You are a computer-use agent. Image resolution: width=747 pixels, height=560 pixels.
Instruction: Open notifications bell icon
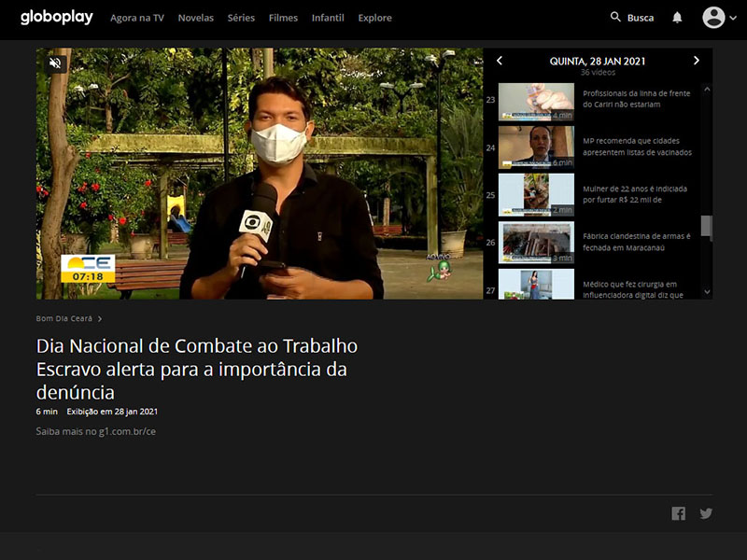pyautogui.click(x=677, y=18)
